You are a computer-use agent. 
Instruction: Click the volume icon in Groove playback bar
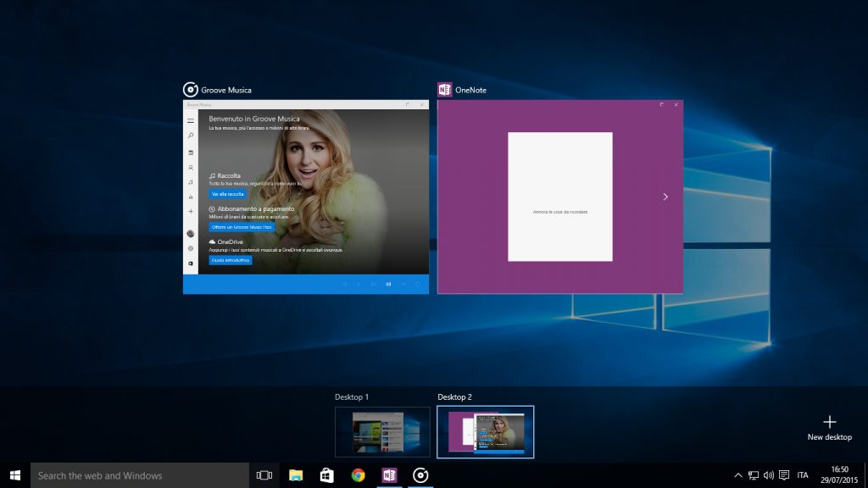coord(388,284)
